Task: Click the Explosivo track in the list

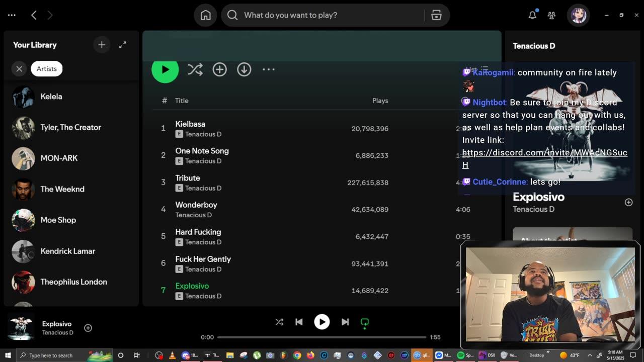Action: click(192, 286)
